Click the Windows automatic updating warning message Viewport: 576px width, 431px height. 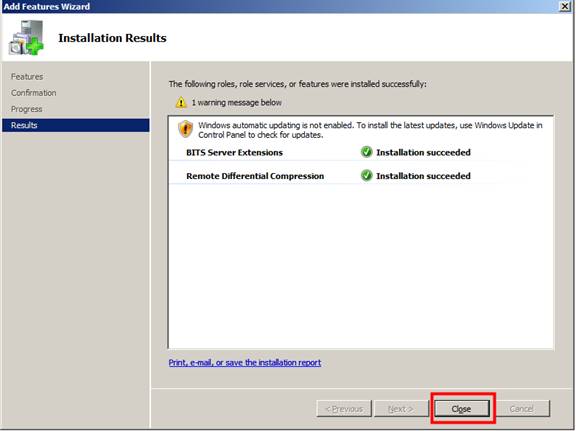click(370, 130)
